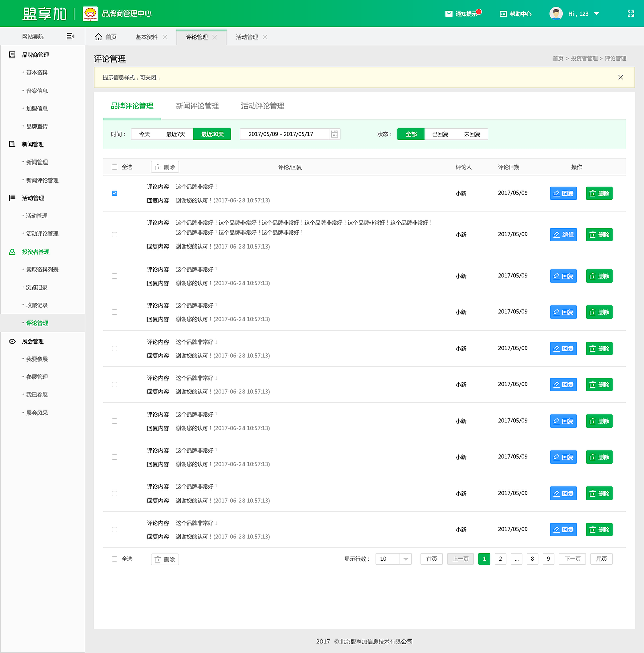
Task: Delete the first comment row
Action: (599, 193)
